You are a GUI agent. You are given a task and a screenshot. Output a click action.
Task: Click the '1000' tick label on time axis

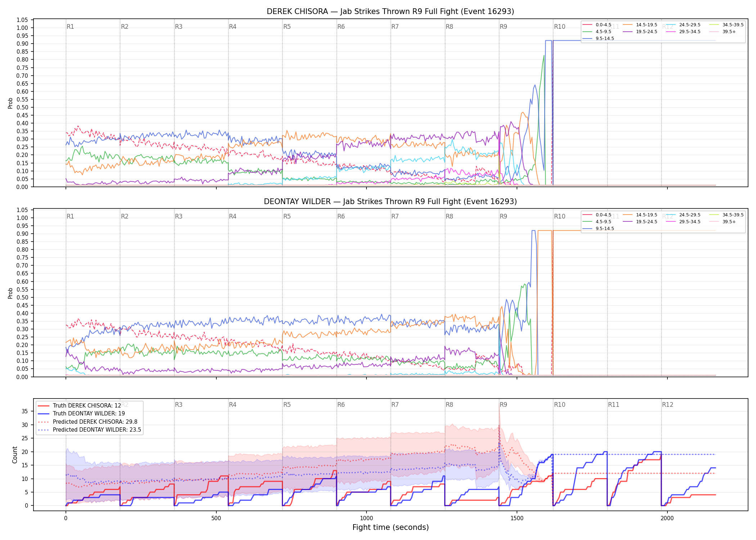click(366, 518)
